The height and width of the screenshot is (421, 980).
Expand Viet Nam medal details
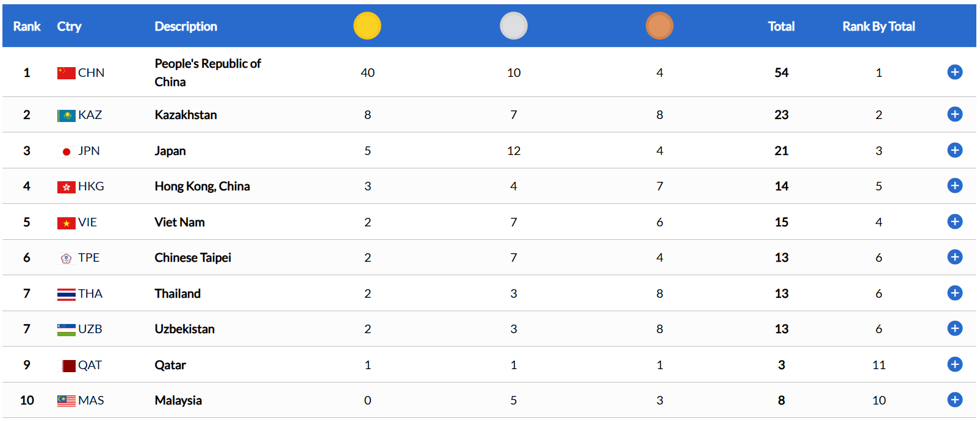point(954,221)
